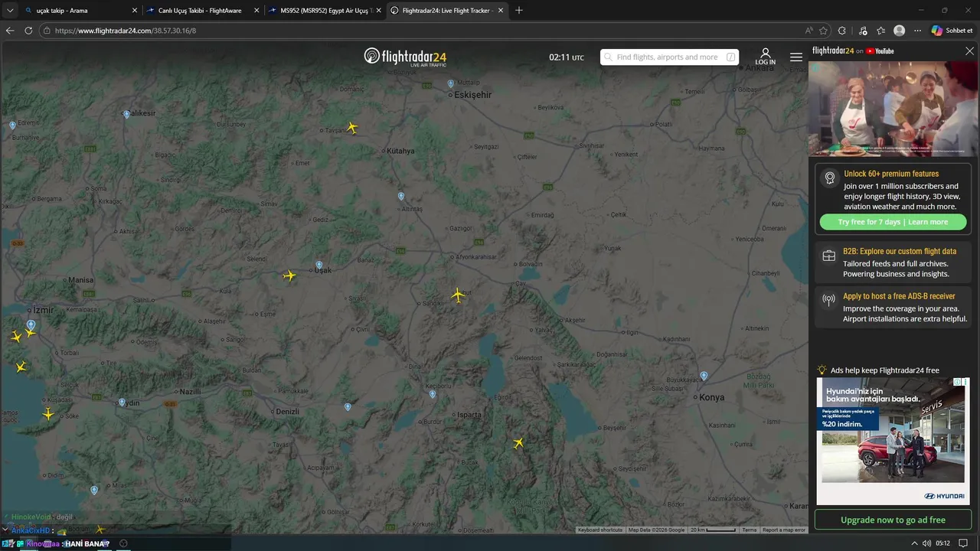Viewport: 980px width, 551px height.
Task: Click Upgrade now to go ad free
Action: pyautogui.click(x=893, y=520)
